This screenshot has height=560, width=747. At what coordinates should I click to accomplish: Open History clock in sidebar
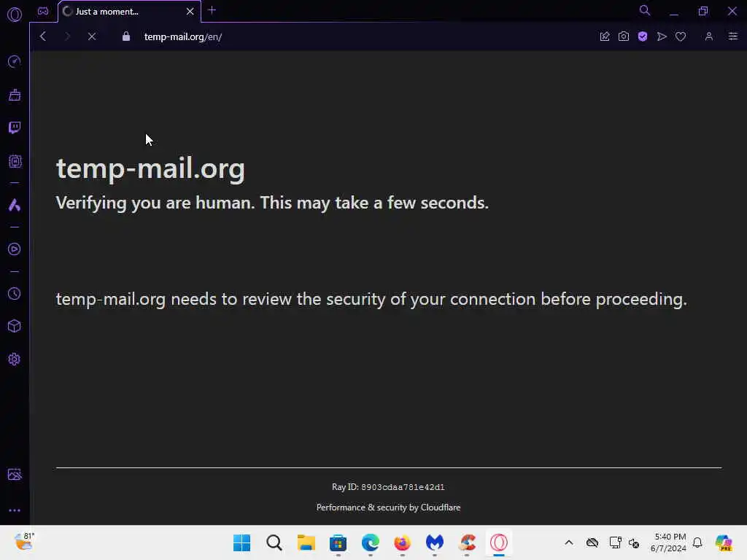coord(15,293)
